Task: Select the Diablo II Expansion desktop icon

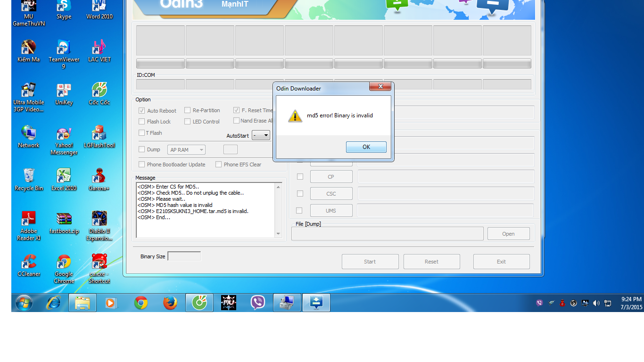Action: (x=99, y=226)
